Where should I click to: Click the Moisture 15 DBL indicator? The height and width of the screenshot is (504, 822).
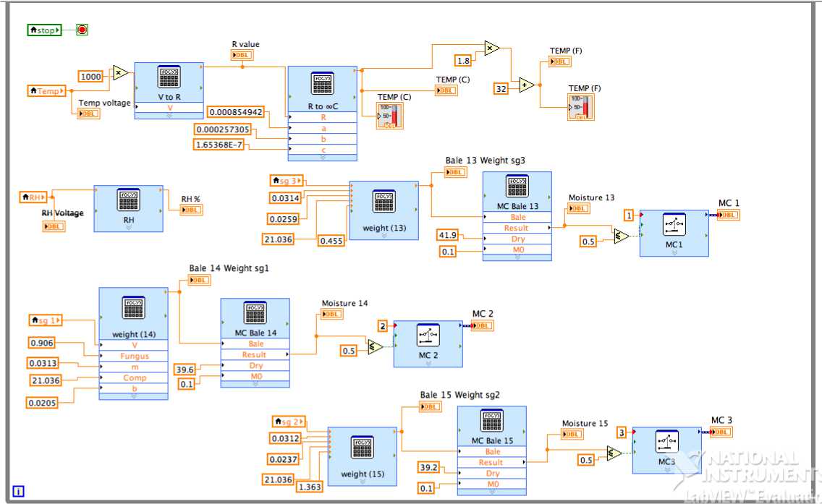click(572, 434)
